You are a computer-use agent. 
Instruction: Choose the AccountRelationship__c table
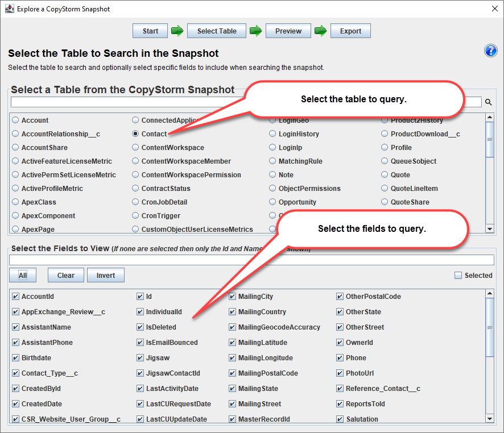(x=15, y=134)
